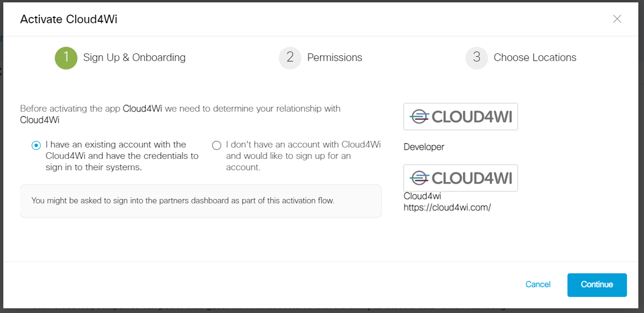Click the green step 1 circle
Viewport: 644px width, 313px height.
pyautogui.click(x=66, y=58)
